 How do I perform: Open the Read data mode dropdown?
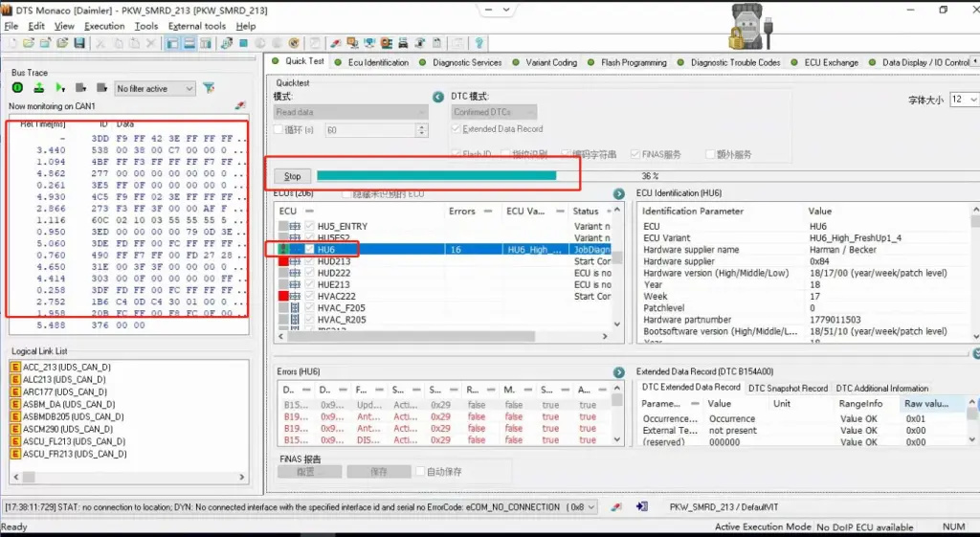[350, 112]
